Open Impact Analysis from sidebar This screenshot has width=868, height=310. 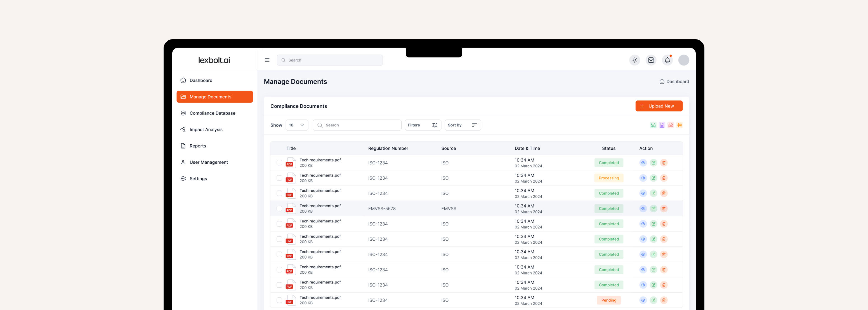pos(206,129)
